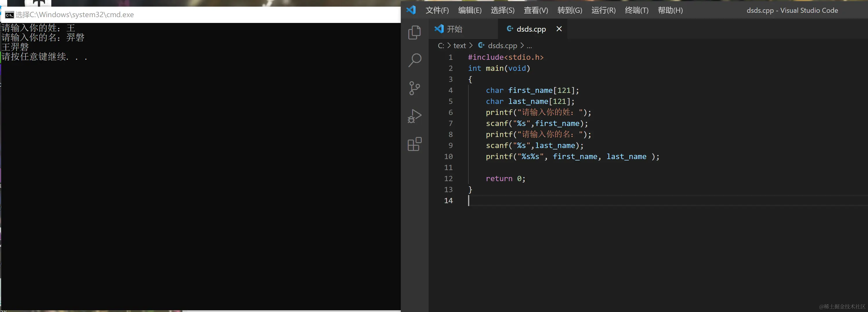Open the 查看(V) menu
Screen dimensions: 868x312
pos(536,10)
